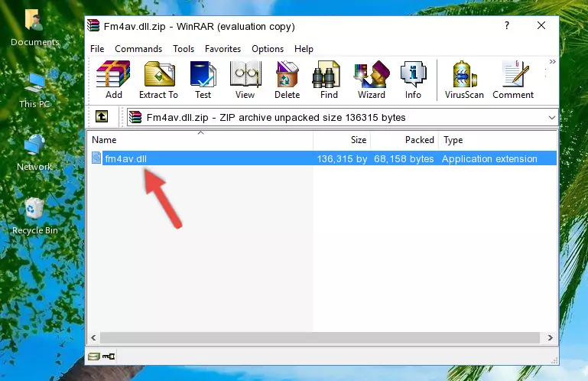588x381 pixels.
Task: Sort by Name column header
Action: coord(200,140)
